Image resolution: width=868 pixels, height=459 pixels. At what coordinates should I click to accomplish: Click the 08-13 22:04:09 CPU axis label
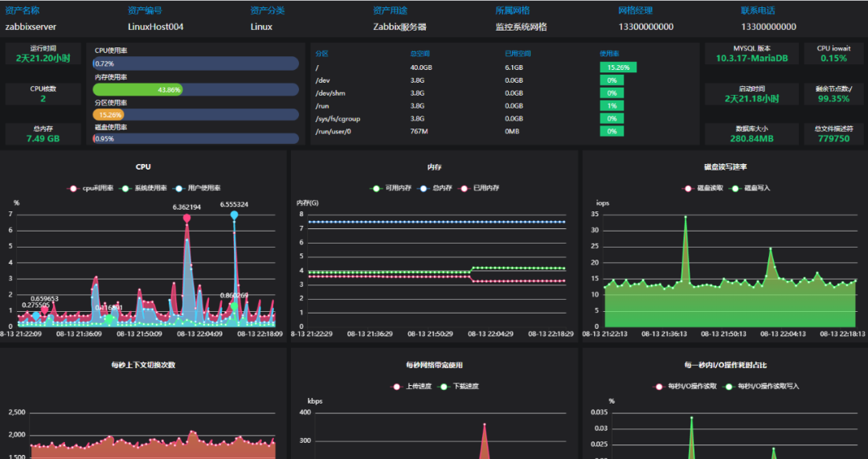[200, 334]
